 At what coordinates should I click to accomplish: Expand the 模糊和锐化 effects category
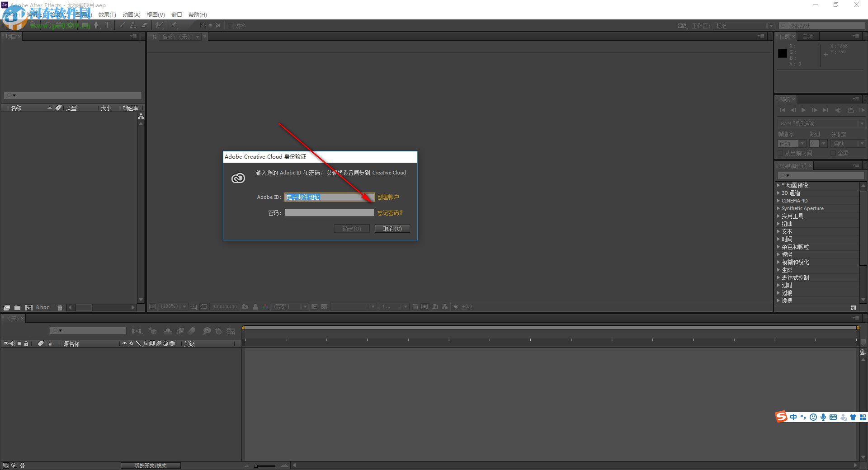[778, 262]
